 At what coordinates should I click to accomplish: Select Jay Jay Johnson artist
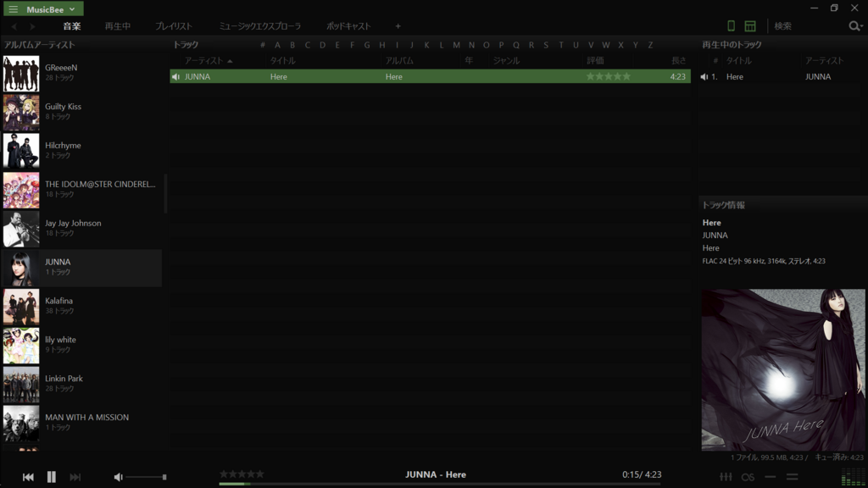point(82,229)
